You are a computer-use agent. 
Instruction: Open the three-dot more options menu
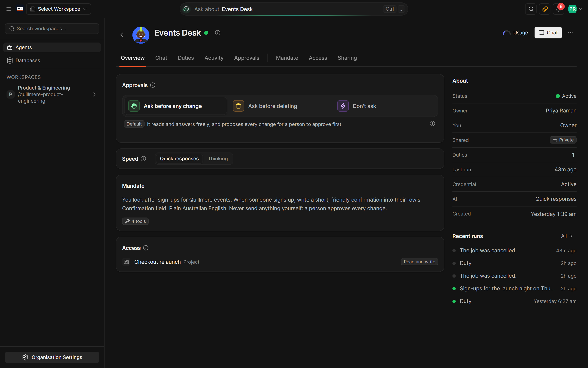tap(570, 33)
